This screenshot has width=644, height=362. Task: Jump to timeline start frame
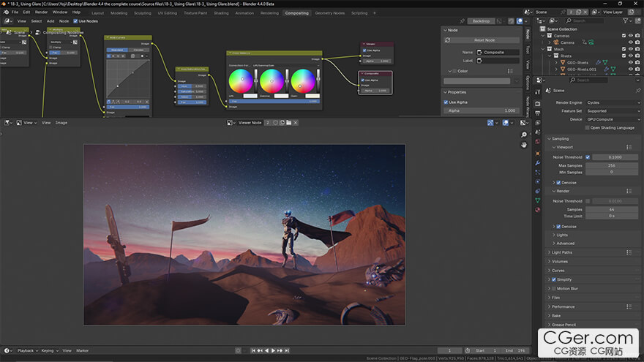(x=253, y=350)
